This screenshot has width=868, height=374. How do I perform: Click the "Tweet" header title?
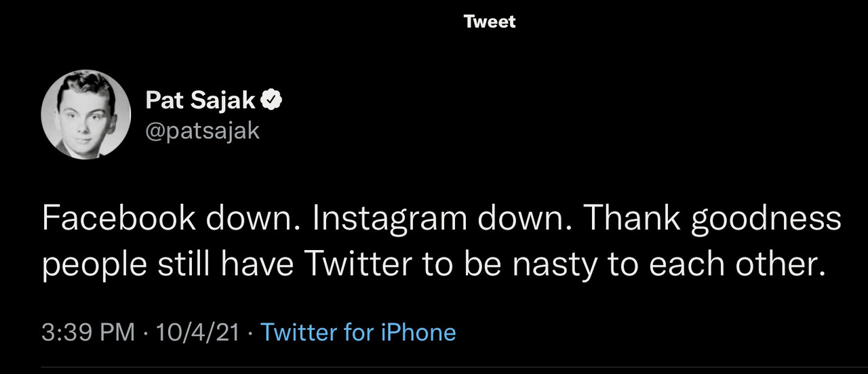click(490, 22)
